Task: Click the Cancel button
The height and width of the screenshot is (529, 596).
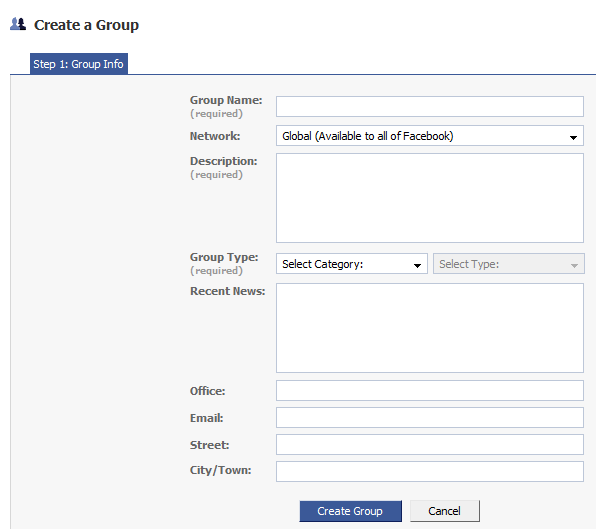Action: (445, 511)
